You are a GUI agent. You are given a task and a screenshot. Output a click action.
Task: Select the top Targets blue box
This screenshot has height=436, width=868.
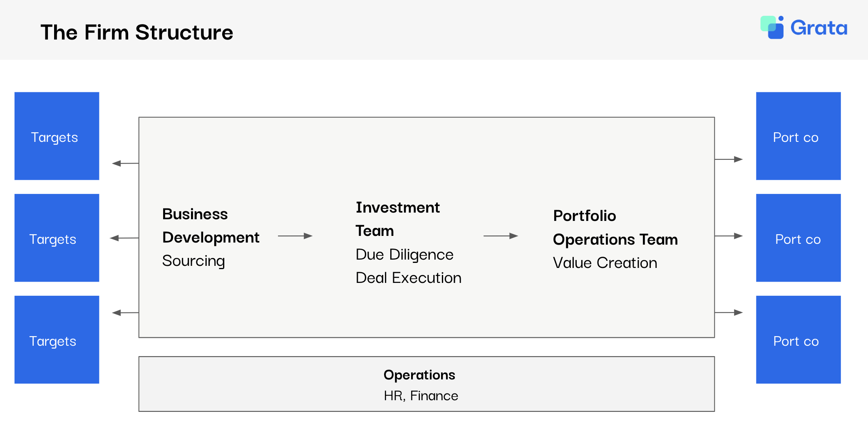pos(57,136)
